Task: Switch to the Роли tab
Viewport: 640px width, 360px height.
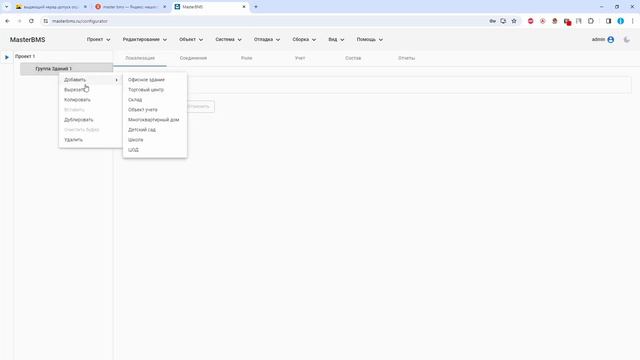Action: pyautogui.click(x=247, y=58)
